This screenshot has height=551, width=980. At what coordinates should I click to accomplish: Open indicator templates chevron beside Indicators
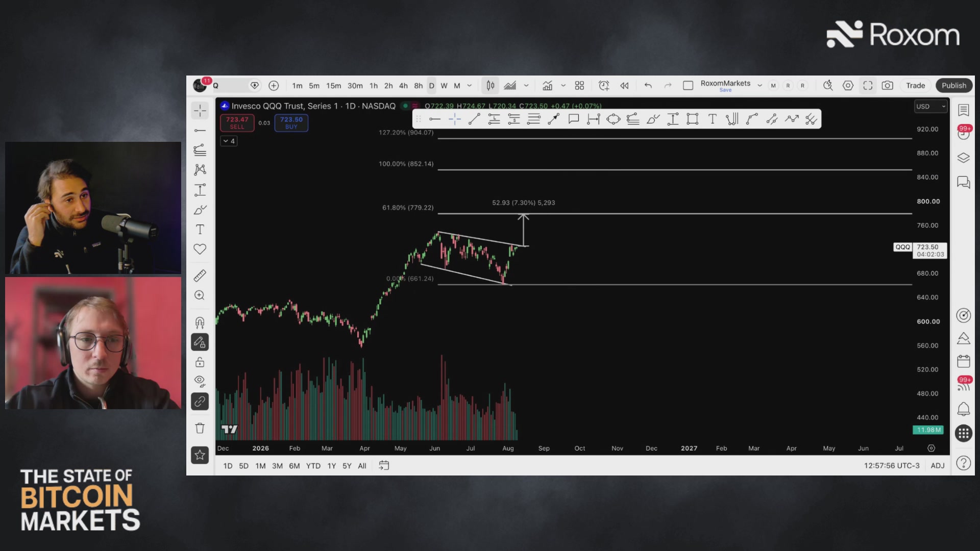(x=563, y=86)
